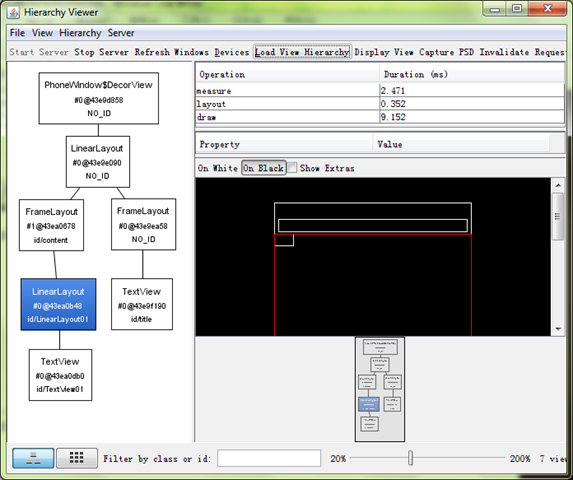573x480 pixels.
Task: Click the 2.471 duration cell
Action: 472,91
